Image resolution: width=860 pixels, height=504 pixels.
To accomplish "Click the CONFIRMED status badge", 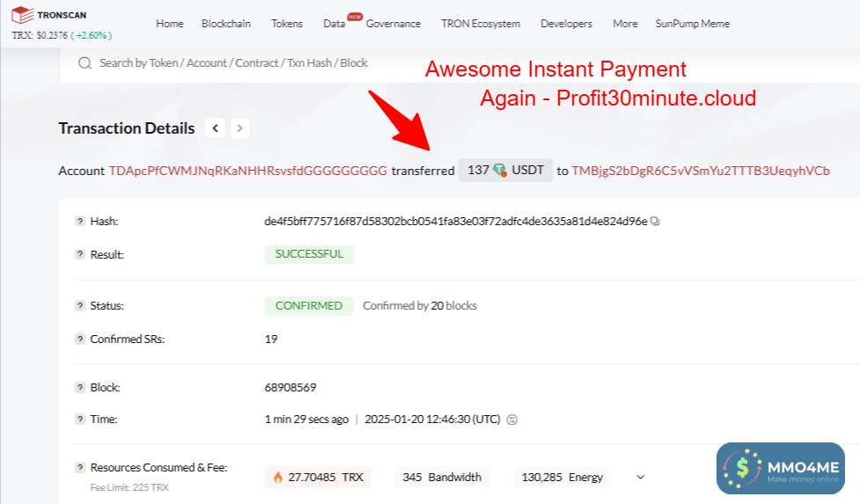I will pos(309,306).
